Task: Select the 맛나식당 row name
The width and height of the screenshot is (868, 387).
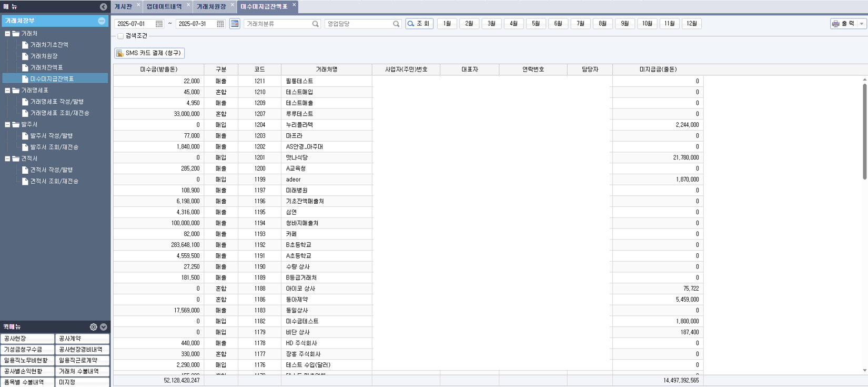Action: pos(297,157)
